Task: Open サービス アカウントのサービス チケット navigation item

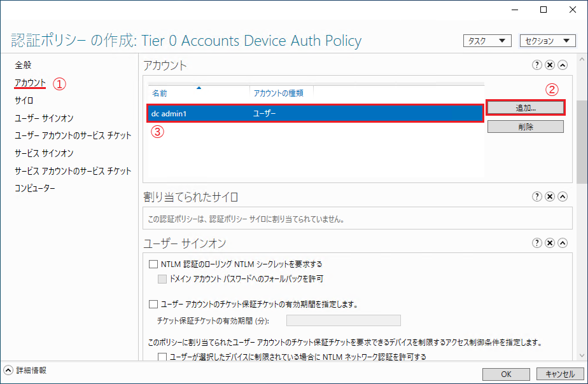Action: (x=73, y=171)
